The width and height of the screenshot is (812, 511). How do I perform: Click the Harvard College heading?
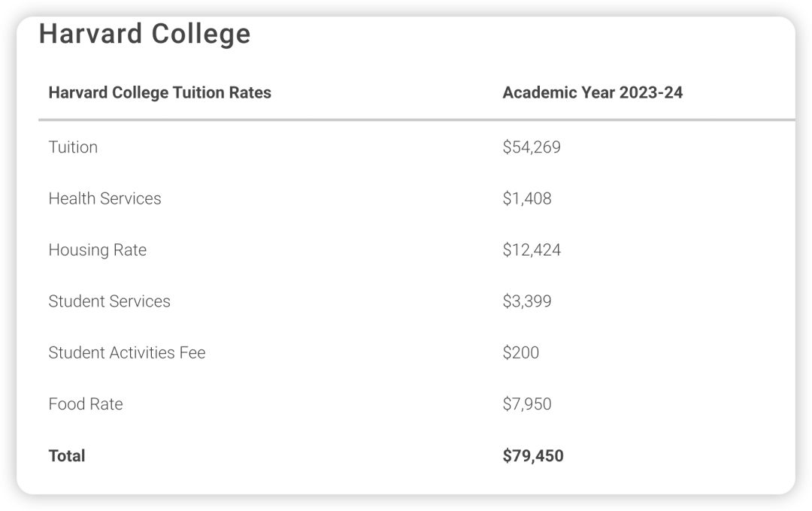pyautogui.click(x=144, y=35)
